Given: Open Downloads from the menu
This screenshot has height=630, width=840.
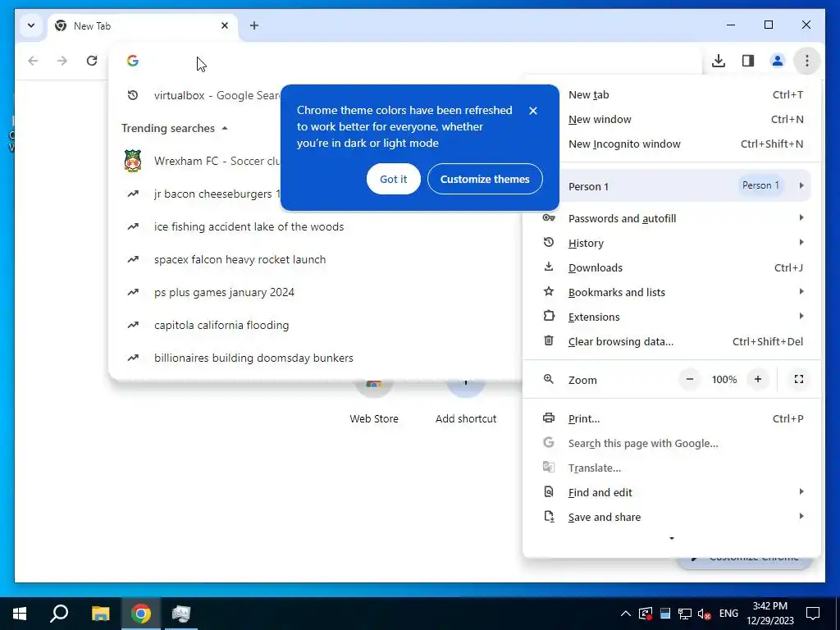Looking at the screenshot, I should [x=672, y=267].
